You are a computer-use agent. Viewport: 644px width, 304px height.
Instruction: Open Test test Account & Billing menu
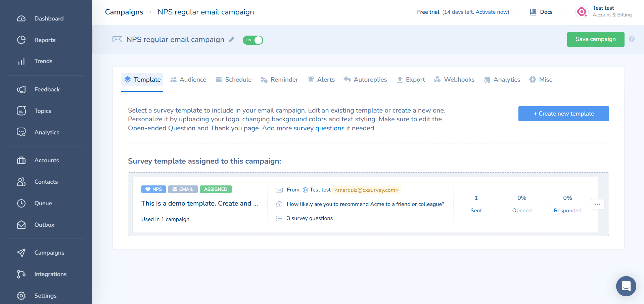tap(604, 12)
